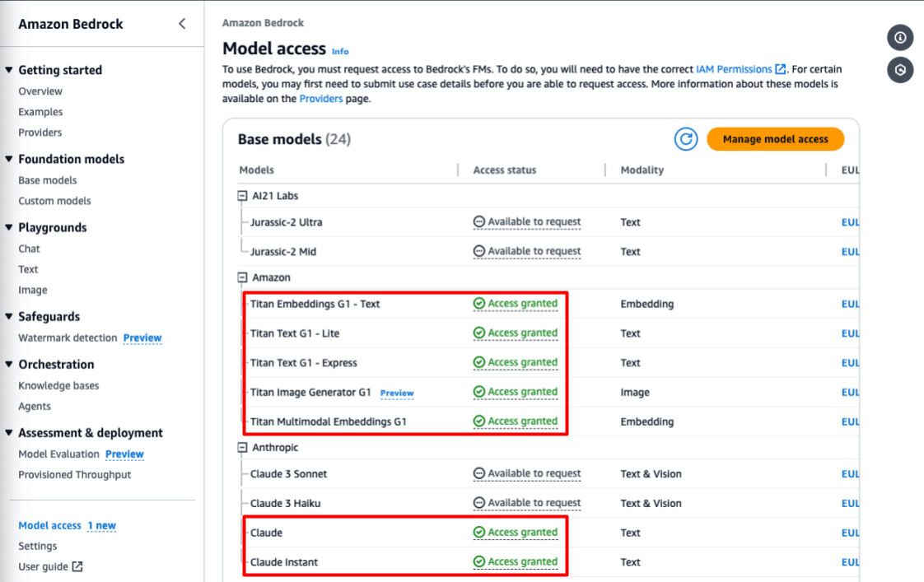Click the info circle icon at top right
Screen dimensions: 924x582
tap(900, 38)
